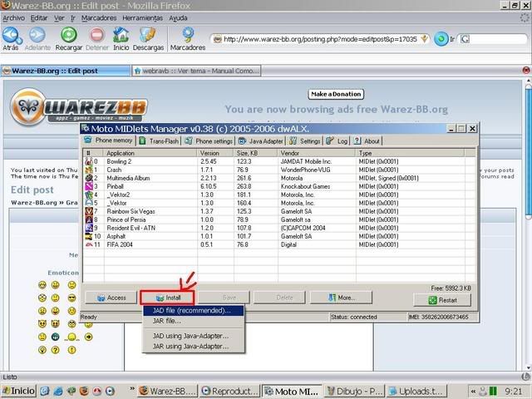Sort by the Application column header

coord(150,153)
